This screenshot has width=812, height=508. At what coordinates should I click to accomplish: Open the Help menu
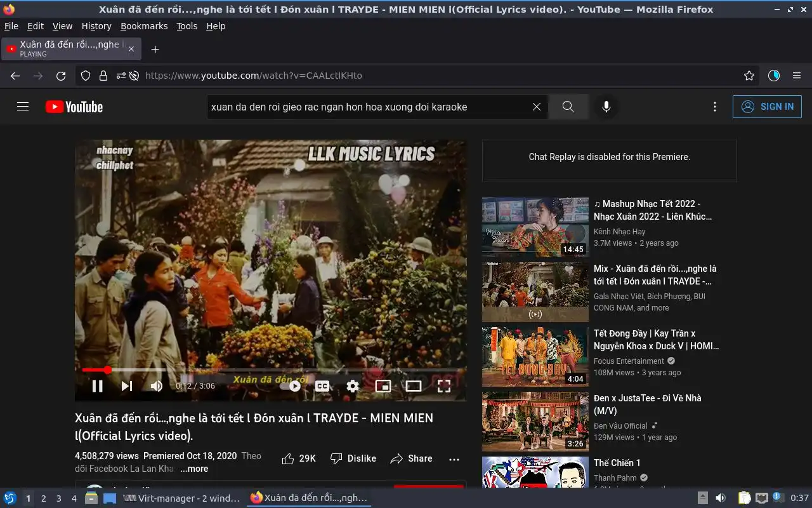click(216, 26)
